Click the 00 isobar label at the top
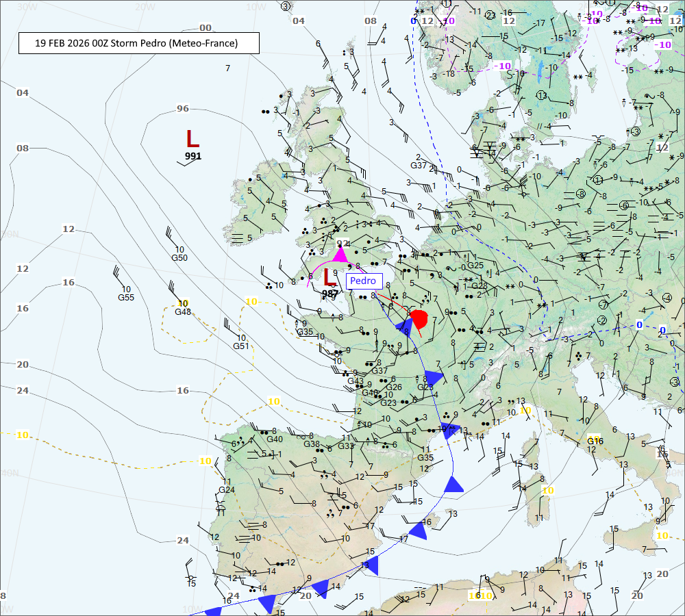685x616 pixels. click(206, 27)
